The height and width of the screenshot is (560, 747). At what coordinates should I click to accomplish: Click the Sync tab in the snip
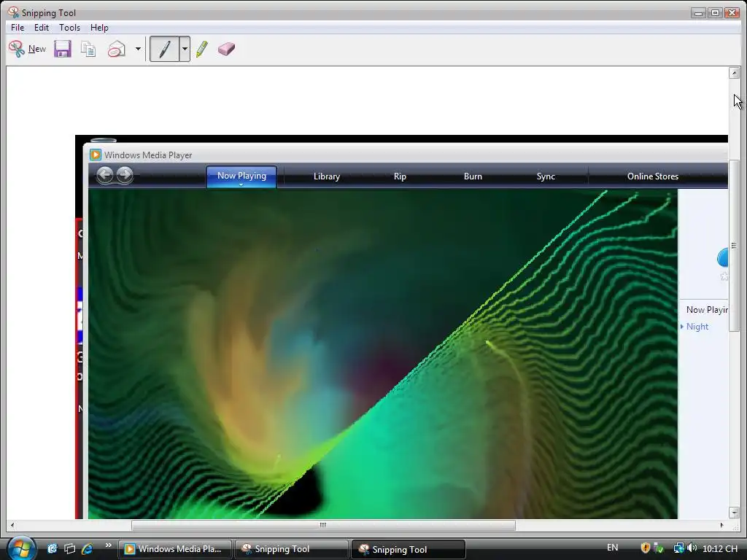point(546,176)
